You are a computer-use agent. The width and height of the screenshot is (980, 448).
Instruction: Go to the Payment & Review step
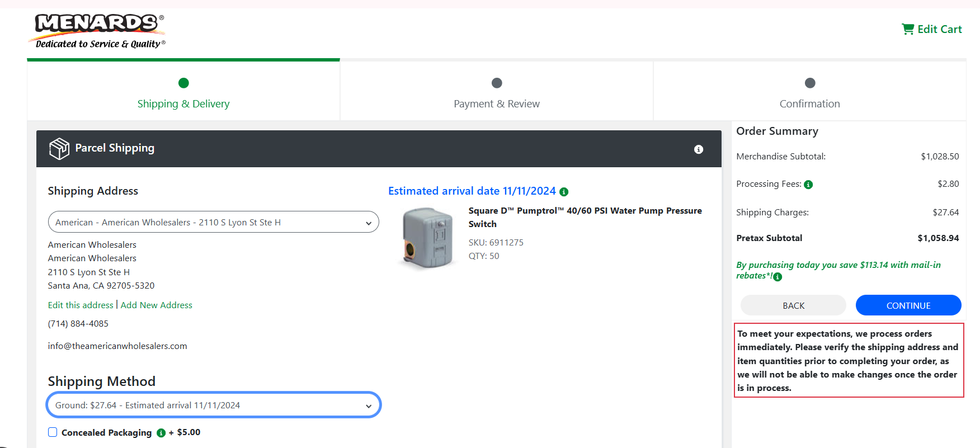pos(497,92)
